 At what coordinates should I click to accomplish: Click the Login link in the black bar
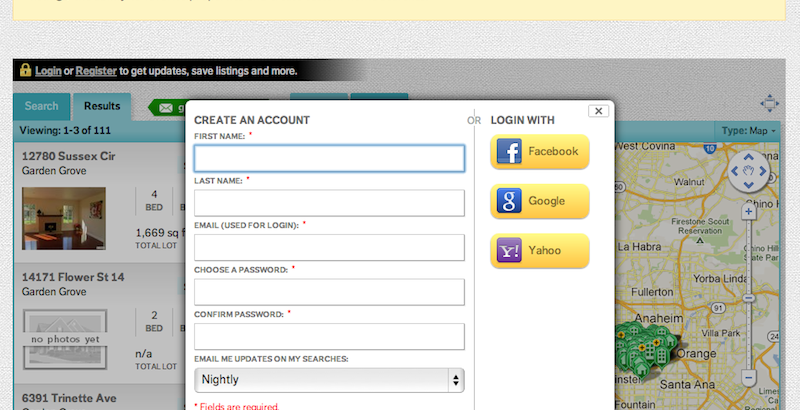pos(48,71)
